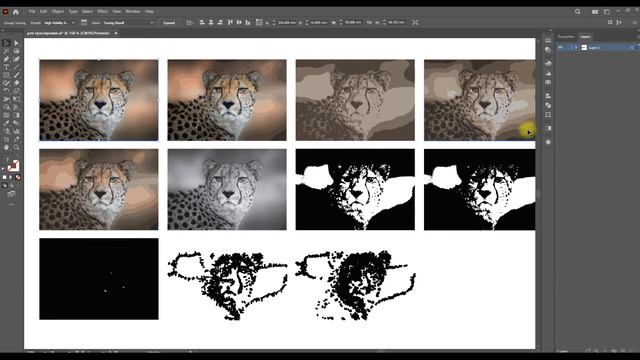The height and width of the screenshot is (360, 640).
Task: Click vertical align top icon
Action: point(230,22)
